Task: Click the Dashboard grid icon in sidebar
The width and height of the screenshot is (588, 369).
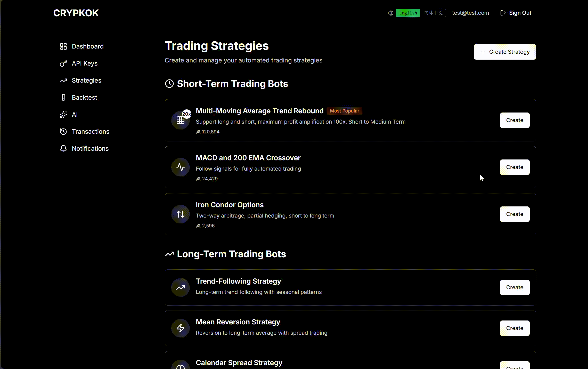Action: 63,46
